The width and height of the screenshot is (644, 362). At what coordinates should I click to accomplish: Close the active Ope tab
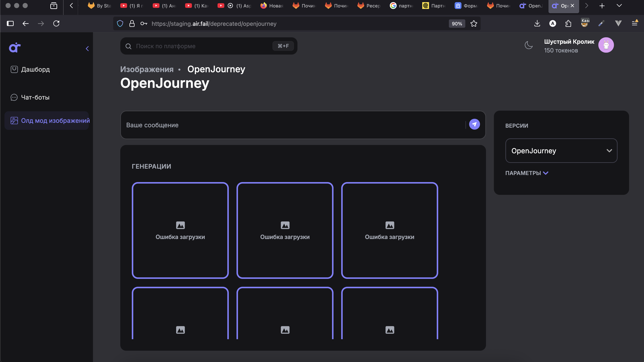pos(572,6)
